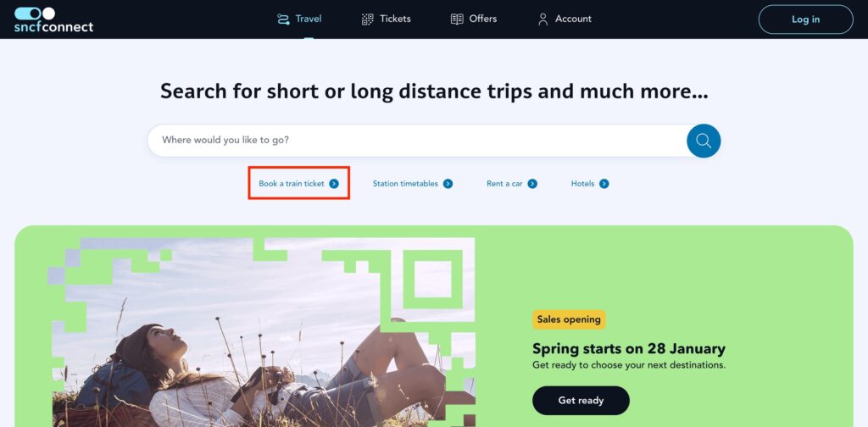Image resolution: width=868 pixels, height=427 pixels.
Task: Click the Account person icon
Action: pos(543,19)
